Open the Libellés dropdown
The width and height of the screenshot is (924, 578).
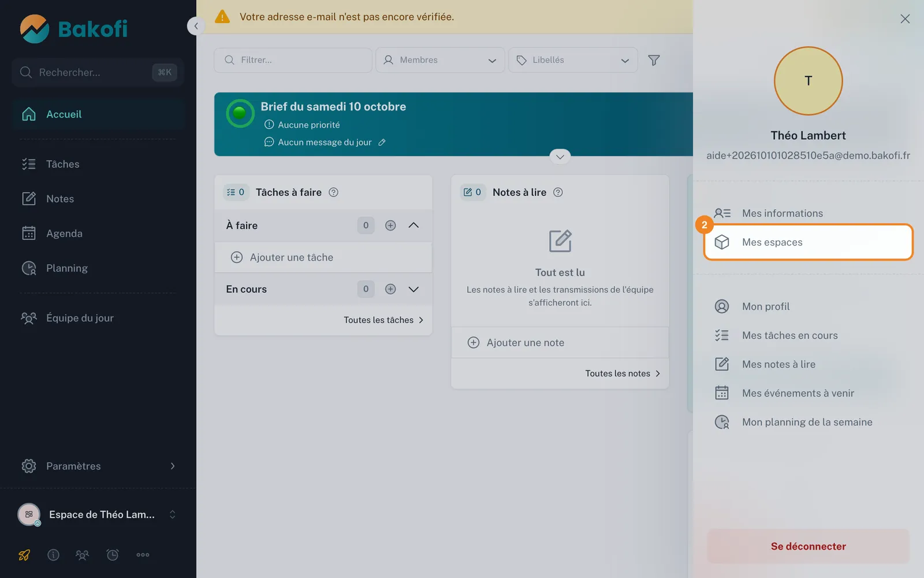pyautogui.click(x=573, y=60)
